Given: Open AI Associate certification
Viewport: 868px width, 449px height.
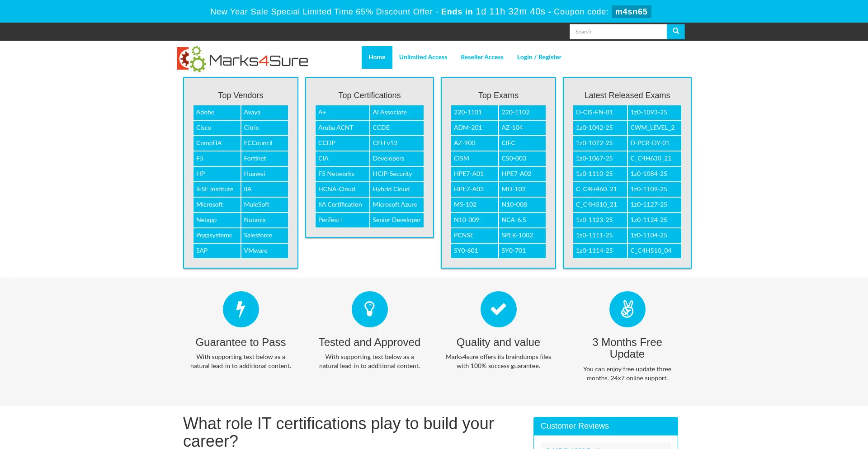Looking at the screenshot, I should point(396,112).
